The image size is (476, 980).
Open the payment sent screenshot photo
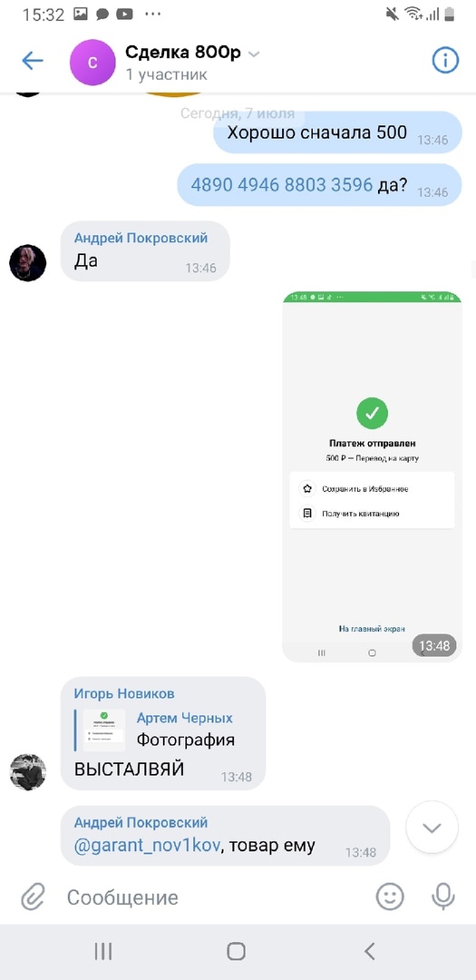pos(373,477)
